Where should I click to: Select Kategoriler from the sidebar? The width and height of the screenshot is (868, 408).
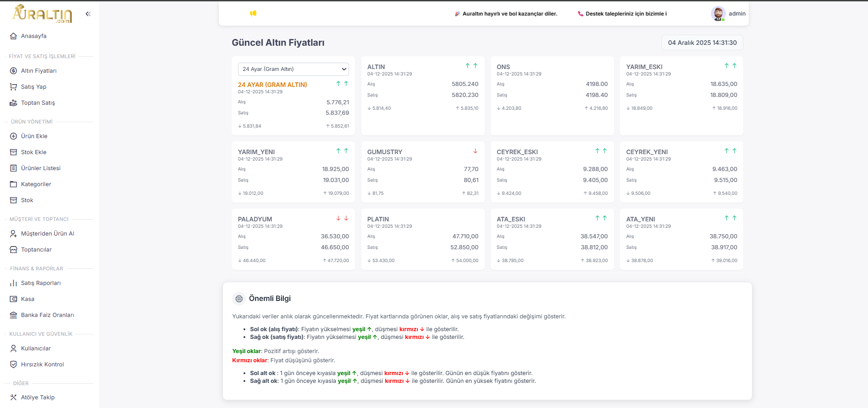click(36, 184)
